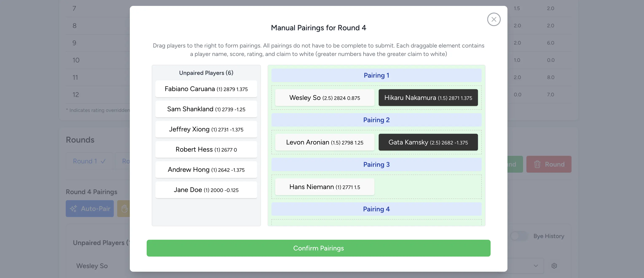The height and width of the screenshot is (278, 644).
Task: Click the trash icon Round button
Action: coord(549,164)
